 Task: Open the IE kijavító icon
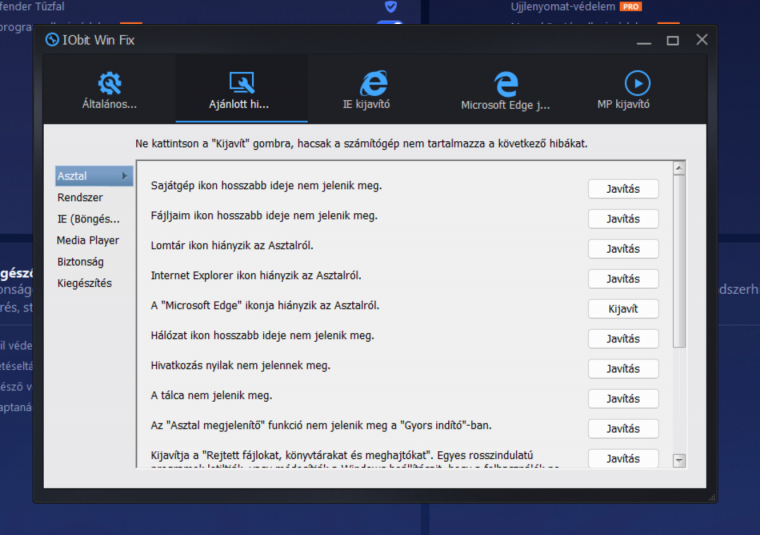point(373,83)
